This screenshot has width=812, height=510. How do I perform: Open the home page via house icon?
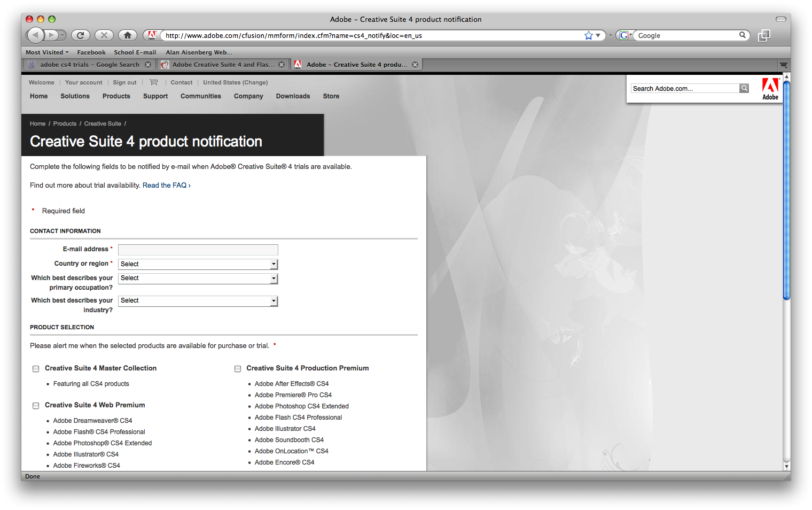[128, 35]
